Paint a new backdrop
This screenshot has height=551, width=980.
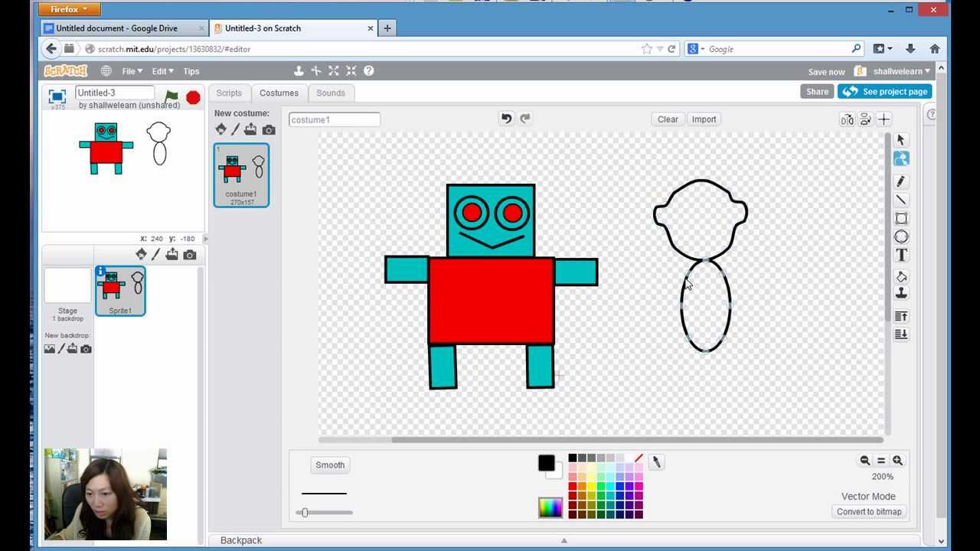coord(61,349)
